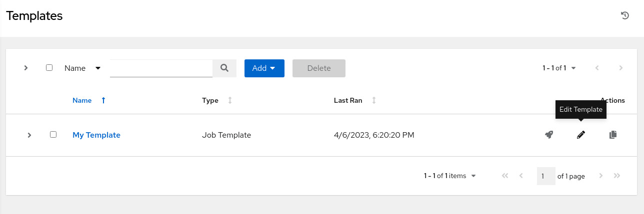Sort list by Last Ran arrows

point(373,100)
